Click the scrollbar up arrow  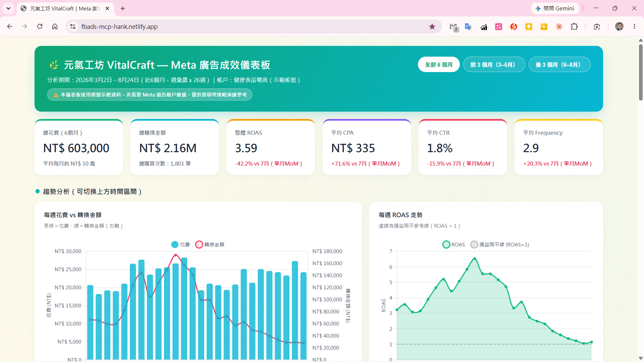coord(641,40)
